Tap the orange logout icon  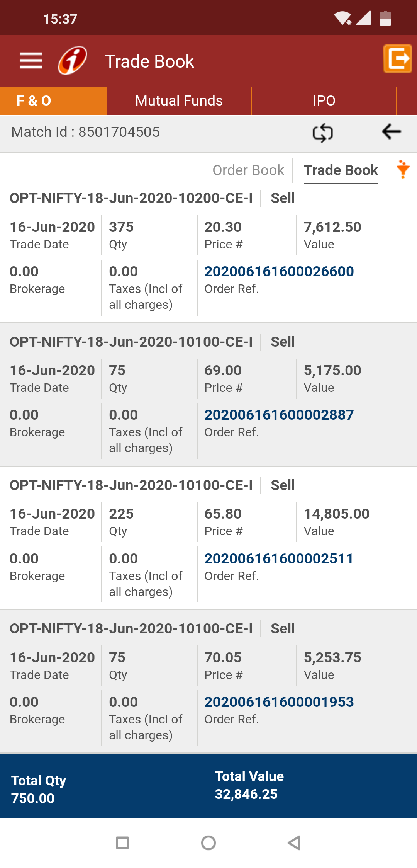[x=398, y=59]
